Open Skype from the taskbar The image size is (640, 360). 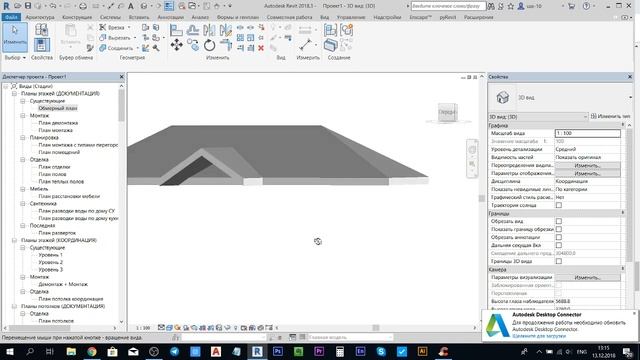tap(381, 351)
